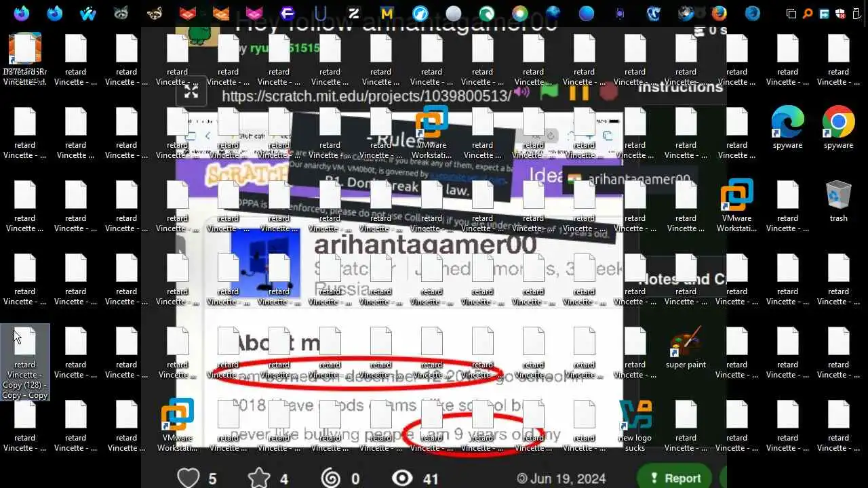This screenshot has height=488, width=868.
Task: Click the orange pause button in the Scratch player
Action: pyautogui.click(x=578, y=92)
